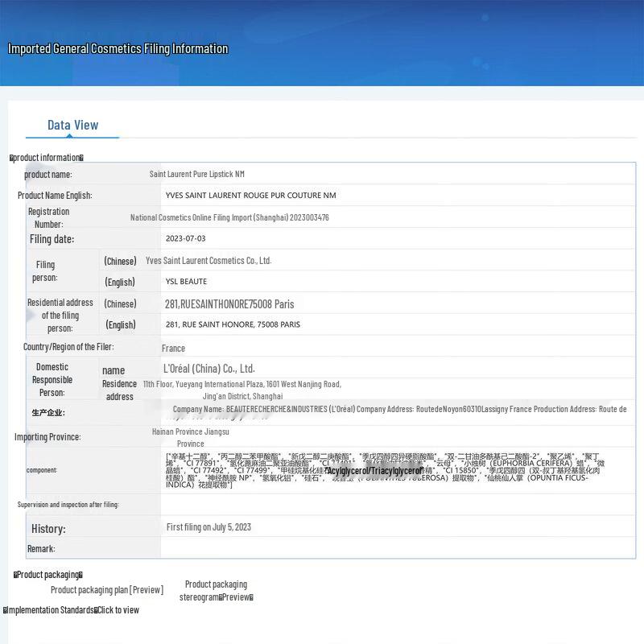
Task: Select the product name Saint Laurent Pure Lipstick NM
Action: [x=196, y=174]
